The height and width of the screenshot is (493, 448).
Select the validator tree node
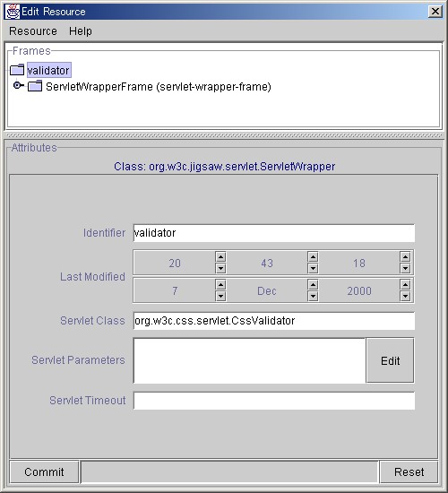click(x=48, y=70)
